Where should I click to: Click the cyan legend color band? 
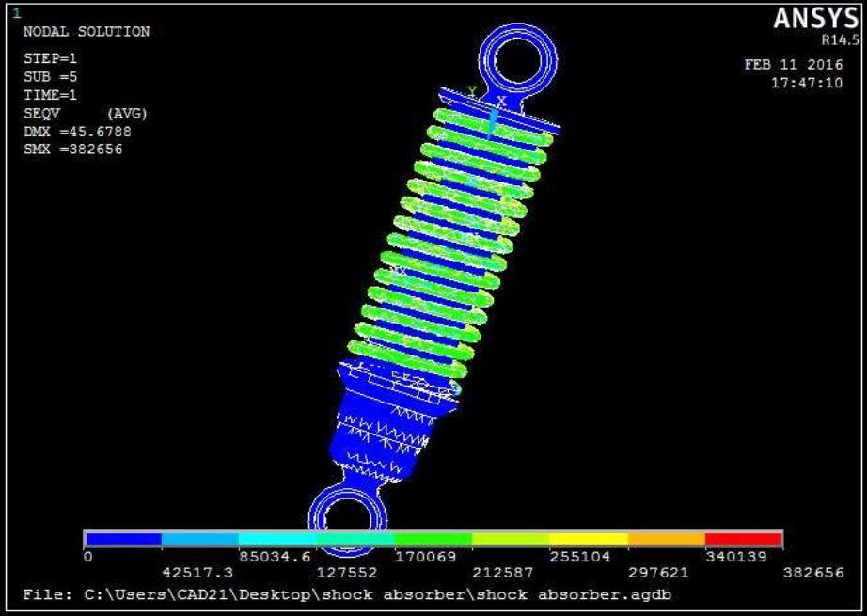(277, 539)
